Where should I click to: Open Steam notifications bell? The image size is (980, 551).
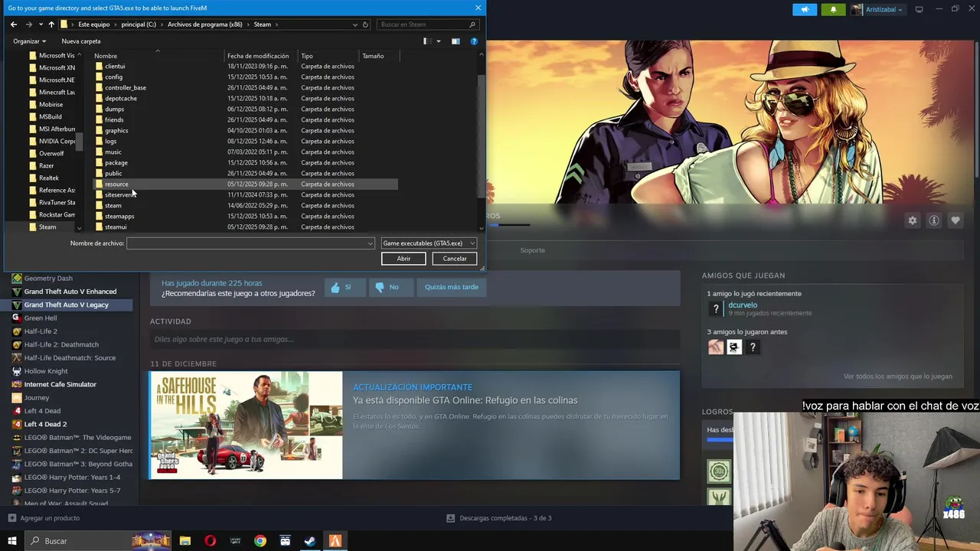pyautogui.click(x=833, y=9)
